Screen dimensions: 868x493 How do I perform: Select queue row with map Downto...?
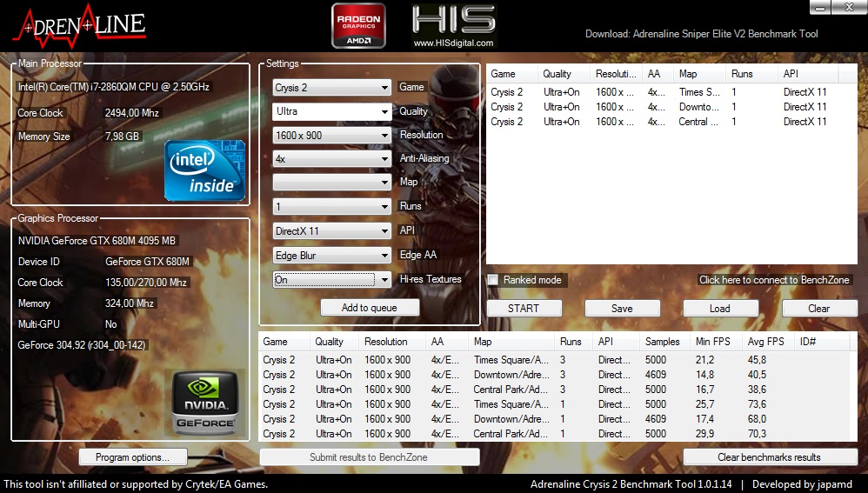pyautogui.click(x=664, y=107)
